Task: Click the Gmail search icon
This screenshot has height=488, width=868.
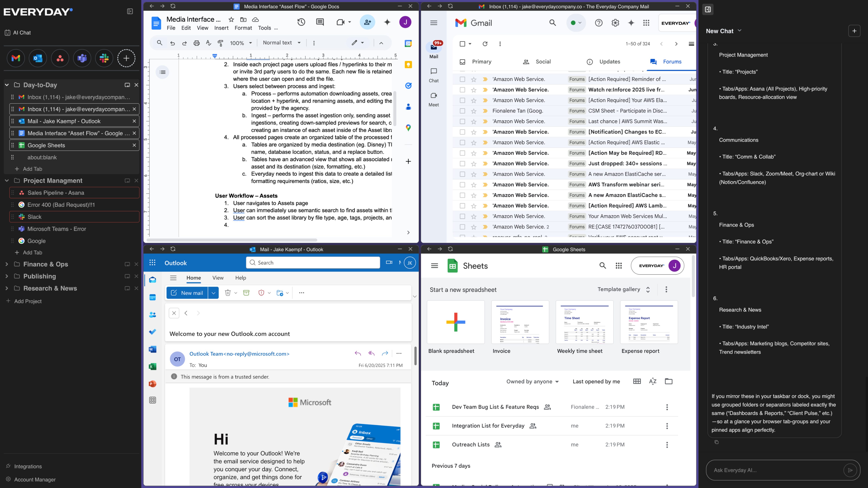Action: (553, 23)
